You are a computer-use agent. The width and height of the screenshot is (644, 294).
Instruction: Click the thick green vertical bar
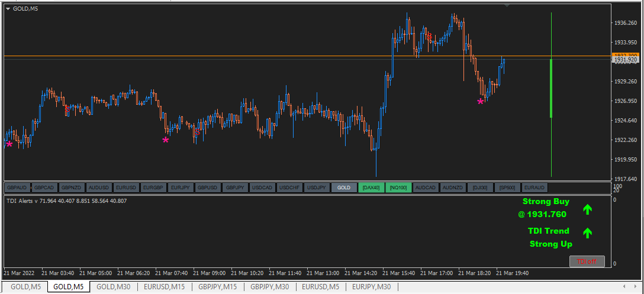[x=551, y=88]
